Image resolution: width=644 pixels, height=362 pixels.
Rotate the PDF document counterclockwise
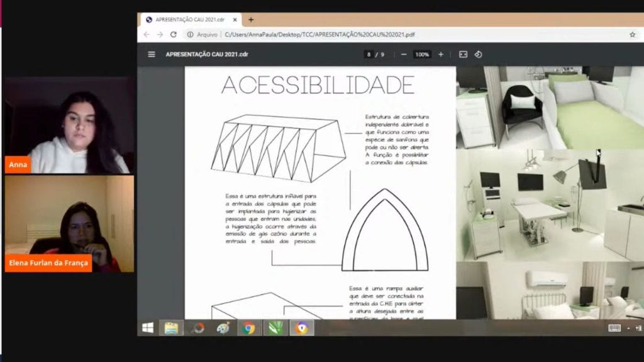click(x=478, y=55)
